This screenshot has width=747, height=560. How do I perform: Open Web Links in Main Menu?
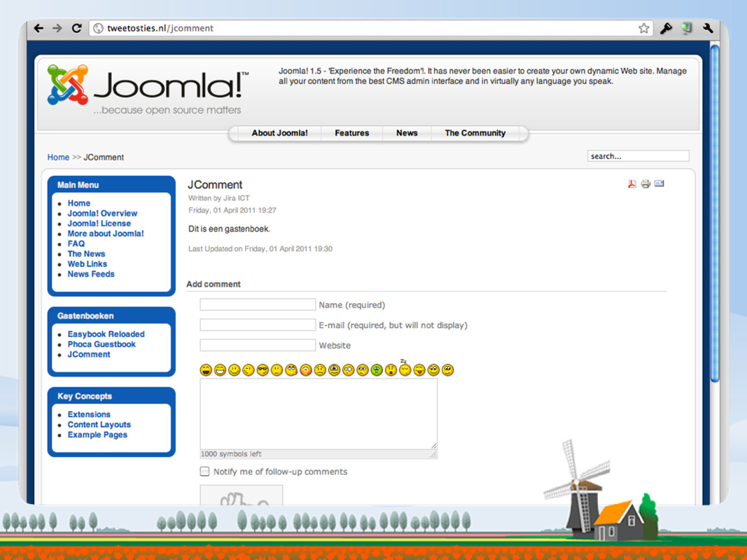coord(87,264)
